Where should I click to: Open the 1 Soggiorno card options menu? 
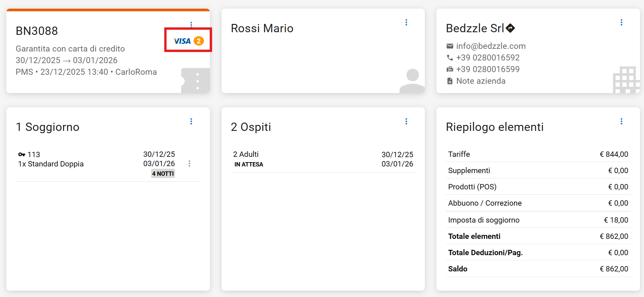pos(191,121)
